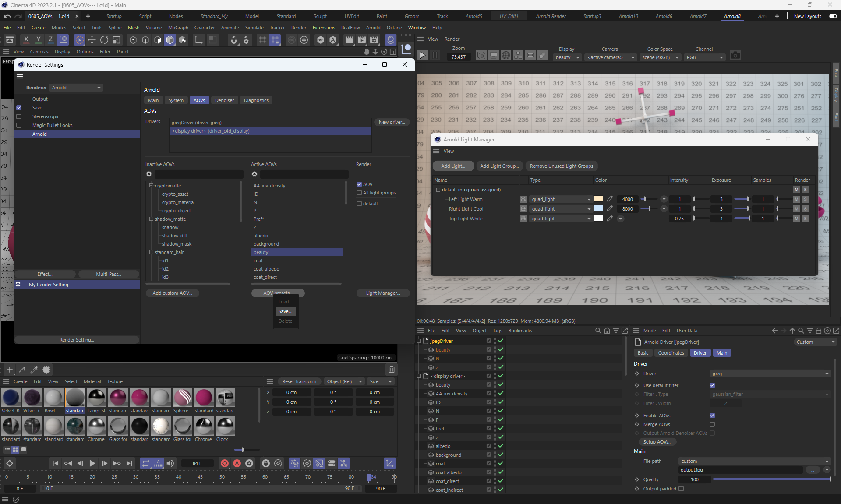Open the Color Space scene (sRGB) dropdown
The image size is (841, 504).
pyautogui.click(x=660, y=57)
